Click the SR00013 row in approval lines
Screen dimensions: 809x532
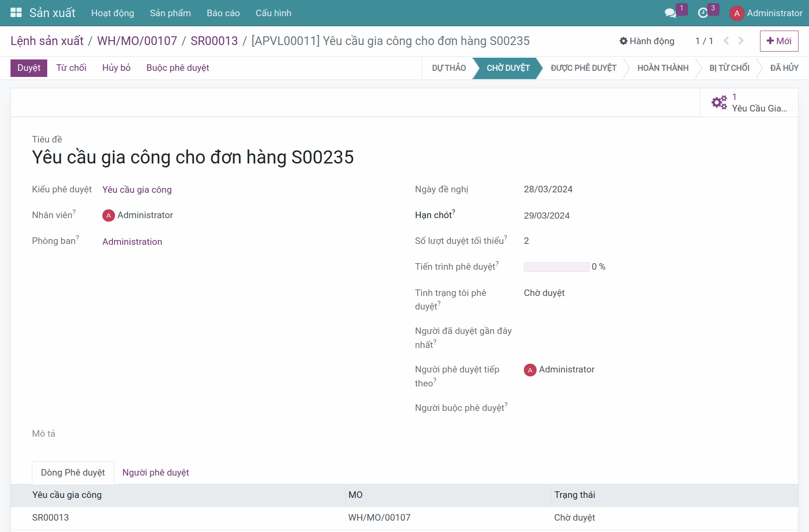click(404, 518)
